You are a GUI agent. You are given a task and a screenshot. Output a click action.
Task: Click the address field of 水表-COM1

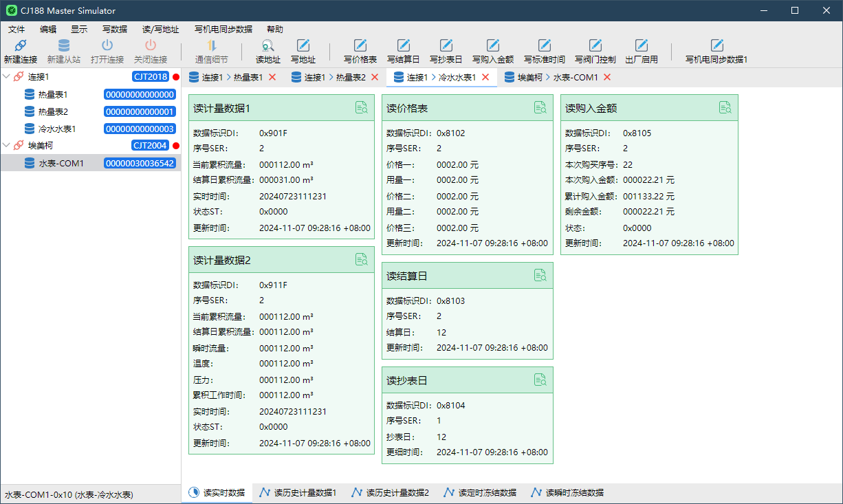tap(140, 162)
